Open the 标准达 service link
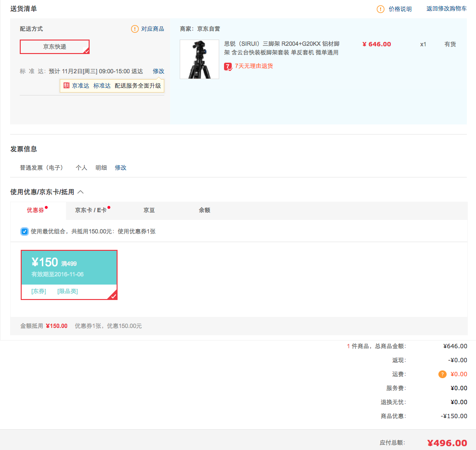Screen dimensions: 476x450 point(102,86)
